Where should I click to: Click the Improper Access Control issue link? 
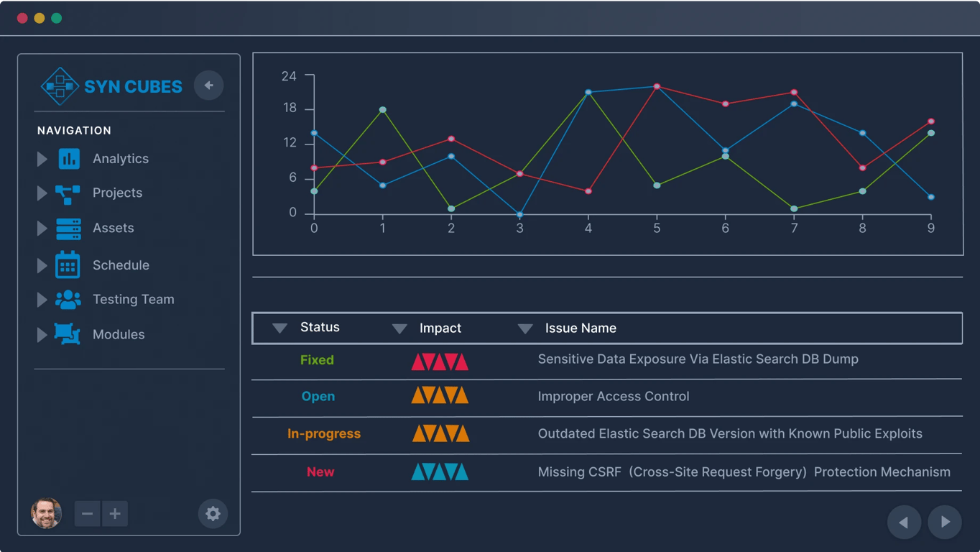[x=614, y=396]
